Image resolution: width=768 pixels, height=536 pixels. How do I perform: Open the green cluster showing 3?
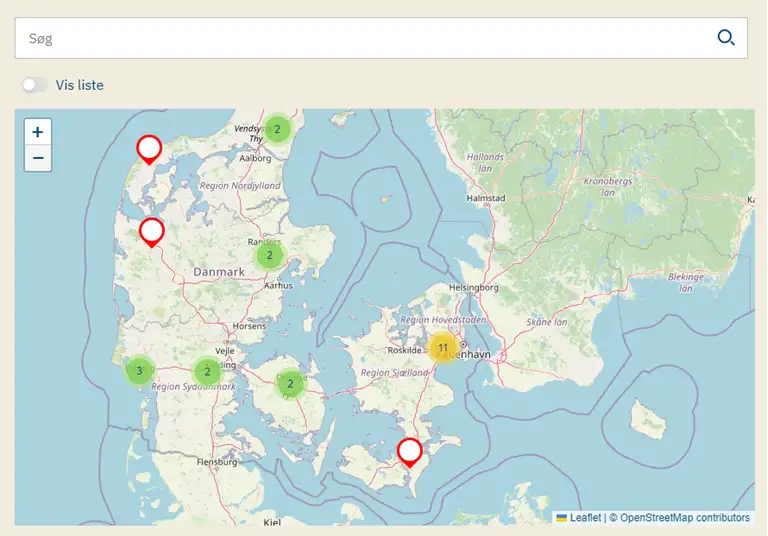pyautogui.click(x=139, y=371)
